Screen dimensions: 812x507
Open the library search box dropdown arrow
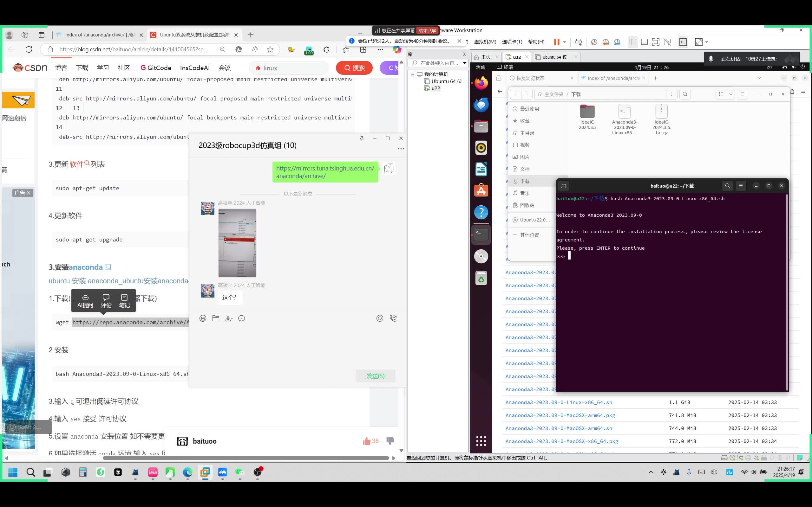point(464,63)
